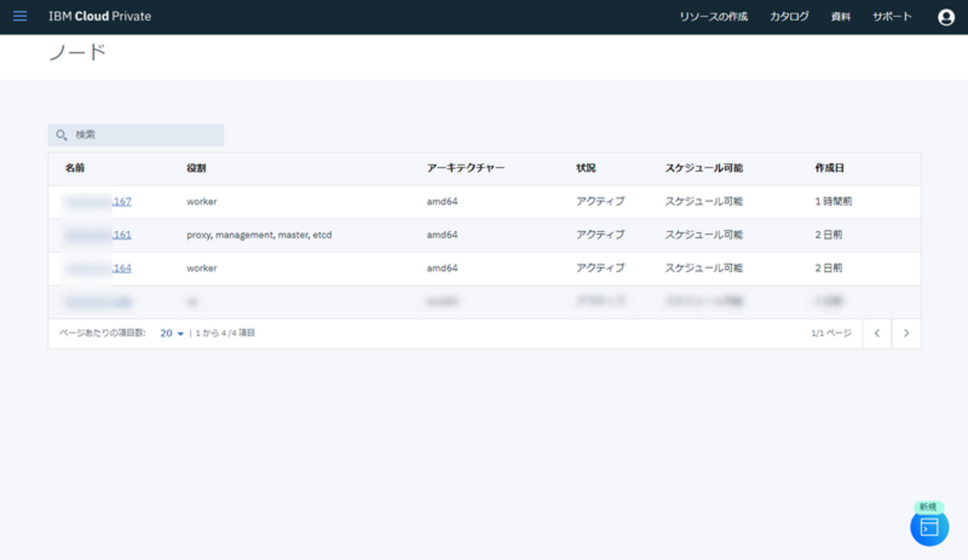Open the terminal icon marked 新規
Screen dimensions: 968x560
[929, 527]
